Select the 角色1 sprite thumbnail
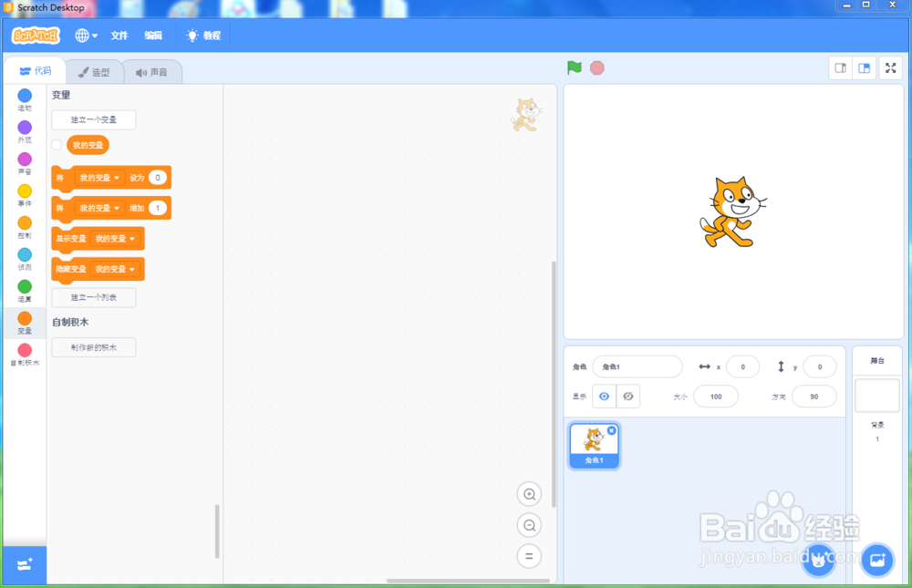Viewport: 912px width, 588px height. [594, 446]
